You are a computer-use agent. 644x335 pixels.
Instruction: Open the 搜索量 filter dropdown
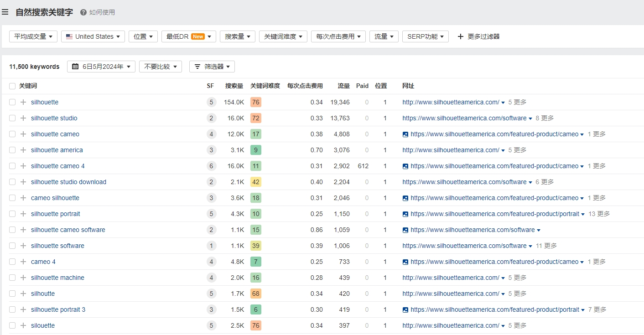(x=238, y=36)
